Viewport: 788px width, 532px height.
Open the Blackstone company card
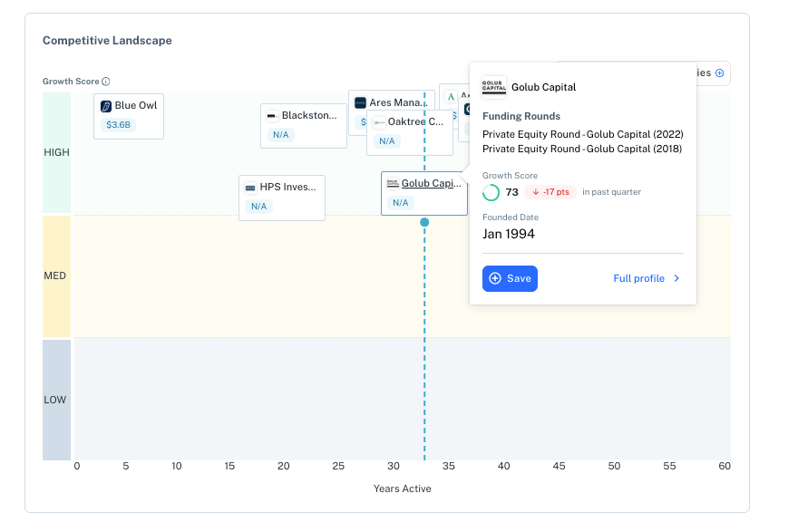[x=304, y=126]
